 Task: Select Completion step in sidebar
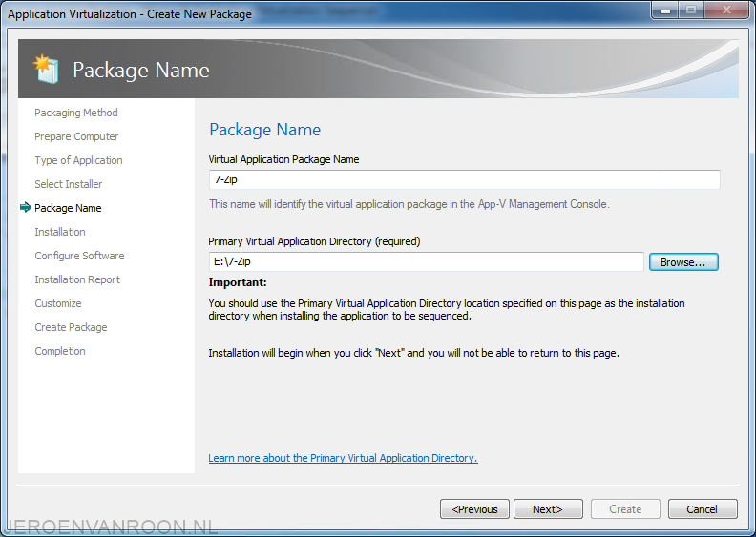point(60,351)
